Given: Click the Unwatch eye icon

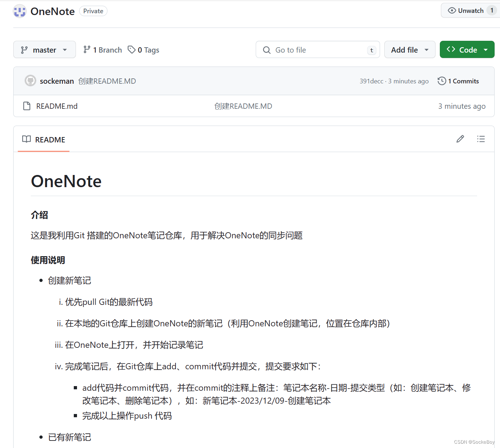Looking at the screenshot, I should pos(452,10).
